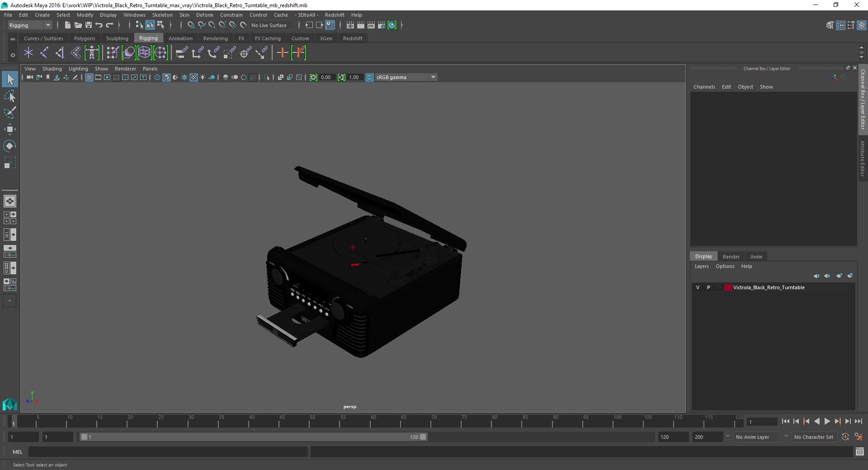Toggle smooth shade all cube icon
The image size is (868, 470).
click(166, 77)
